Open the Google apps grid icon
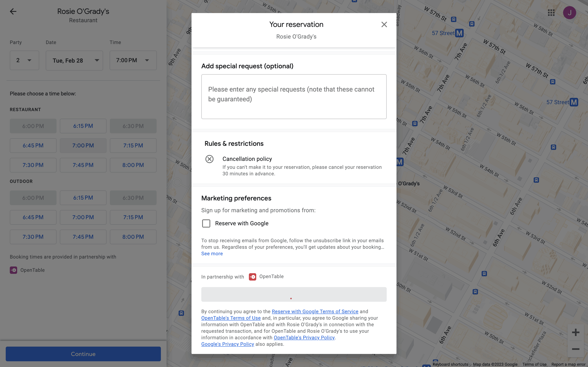 click(551, 13)
